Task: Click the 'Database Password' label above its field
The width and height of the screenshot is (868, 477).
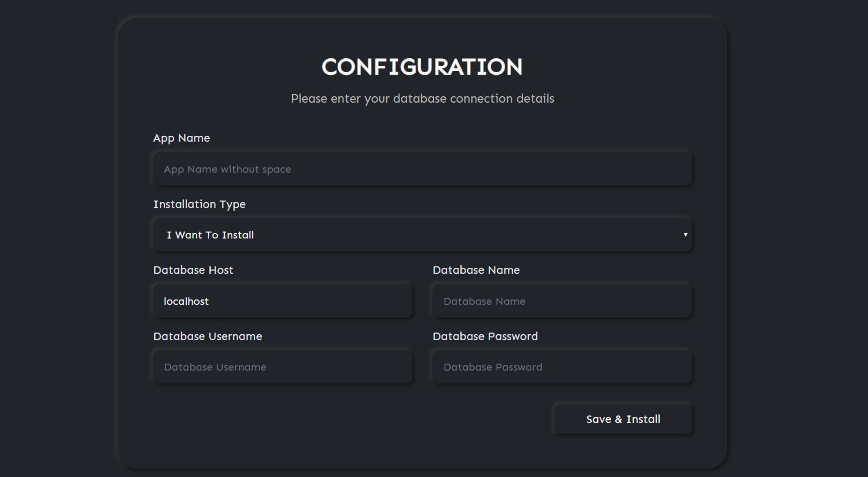Action: coord(485,336)
